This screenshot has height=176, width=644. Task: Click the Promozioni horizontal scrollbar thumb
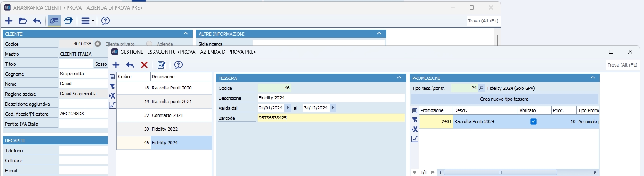pyautogui.click(x=500, y=172)
